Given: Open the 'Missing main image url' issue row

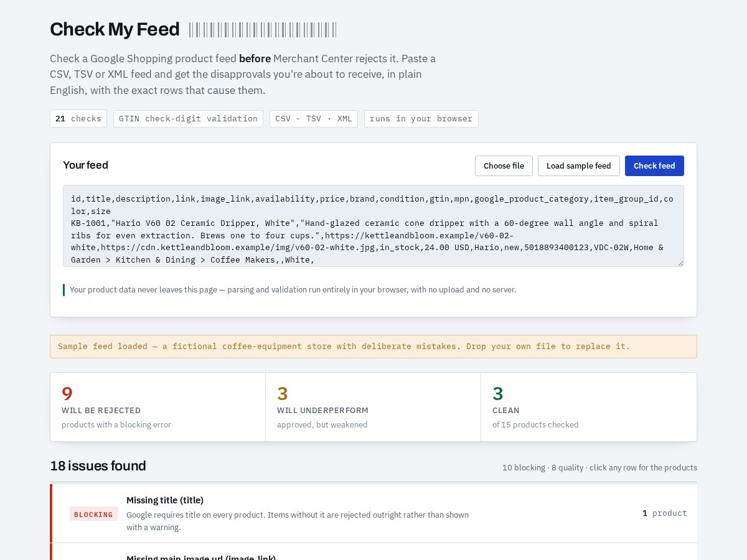Looking at the screenshot, I should [374, 552].
